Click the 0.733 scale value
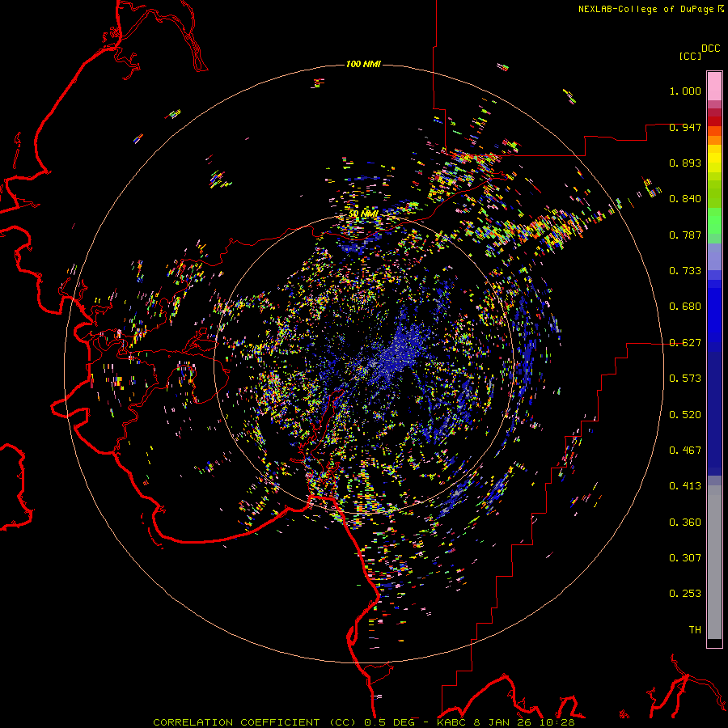This screenshot has height=728, width=728. click(685, 271)
